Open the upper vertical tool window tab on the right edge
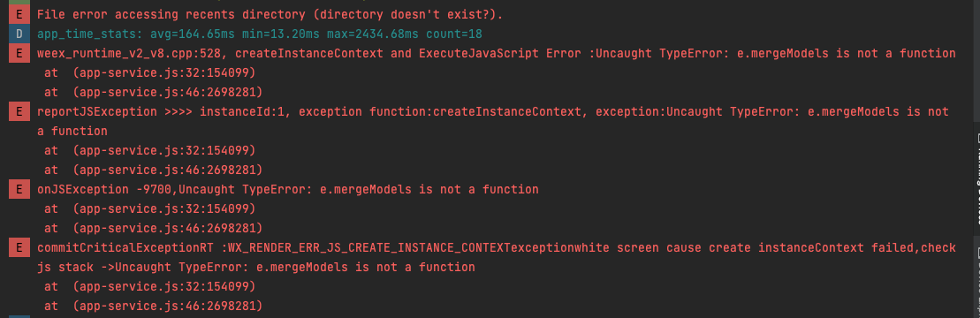The image size is (980, 318). 976,178
